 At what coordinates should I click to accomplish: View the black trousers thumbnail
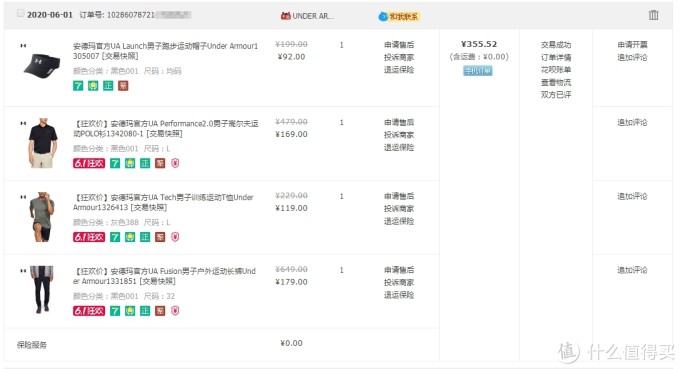click(42, 289)
